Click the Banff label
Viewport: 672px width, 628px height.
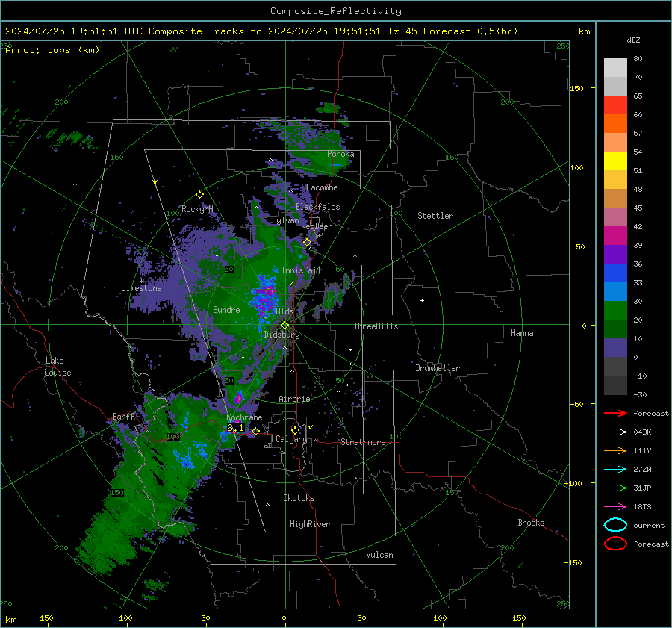point(123,417)
